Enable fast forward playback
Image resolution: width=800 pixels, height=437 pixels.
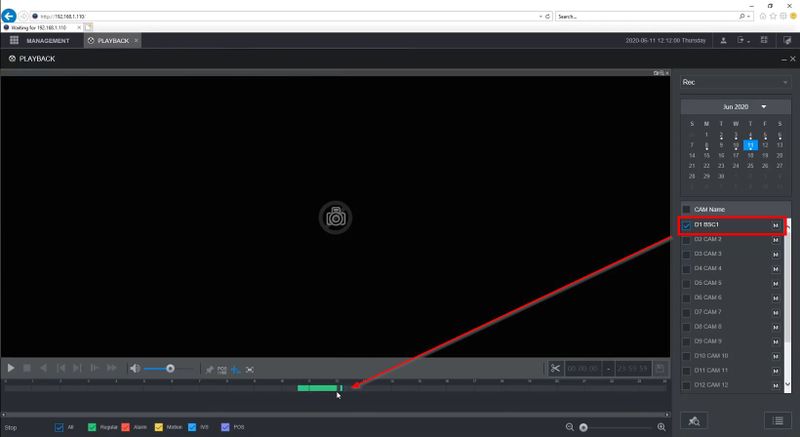(111, 368)
